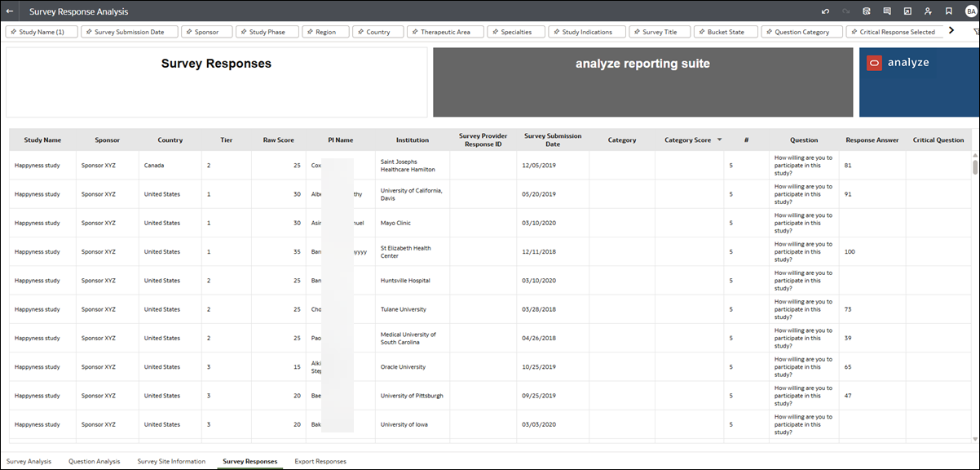
Task: Open the Sponsor filter
Action: pos(205,32)
